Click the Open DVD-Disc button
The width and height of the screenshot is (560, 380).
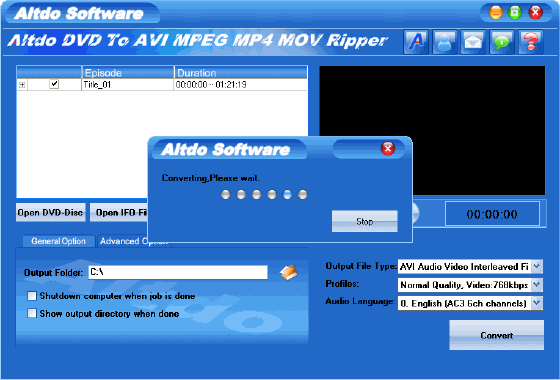click(51, 212)
